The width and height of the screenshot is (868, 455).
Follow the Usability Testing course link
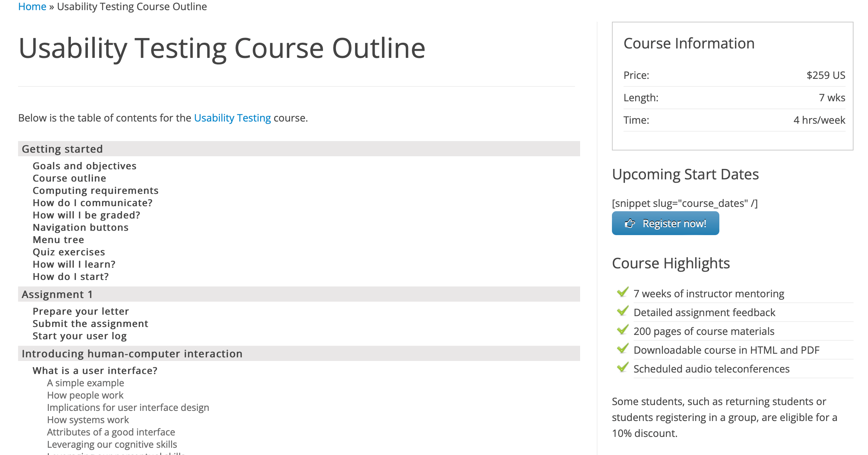tap(232, 118)
